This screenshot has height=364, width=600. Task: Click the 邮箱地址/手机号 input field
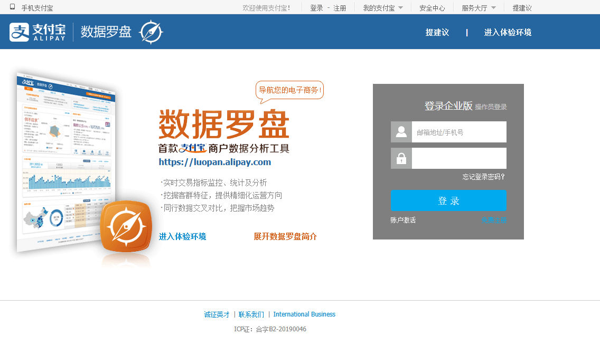click(x=458, y=132)
